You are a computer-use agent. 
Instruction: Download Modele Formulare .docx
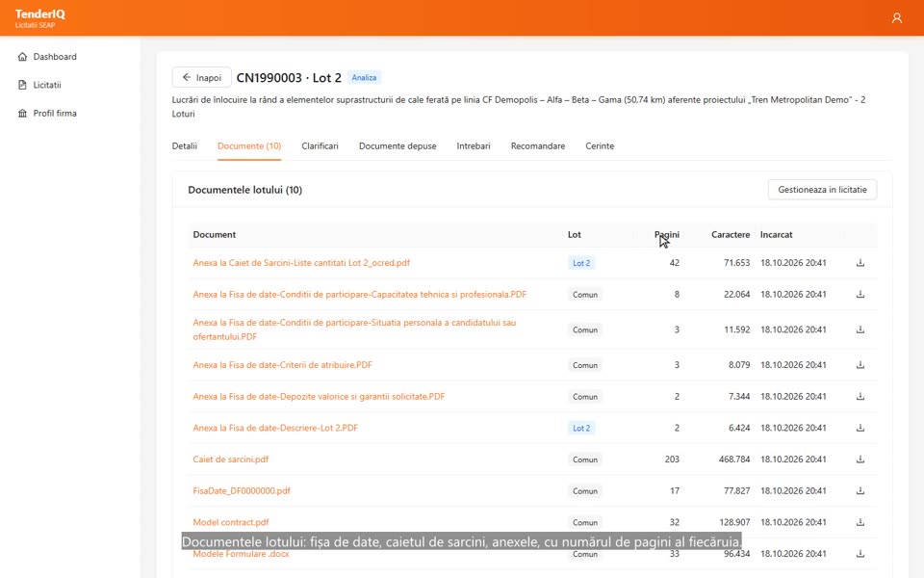click(x=860, y=553)
